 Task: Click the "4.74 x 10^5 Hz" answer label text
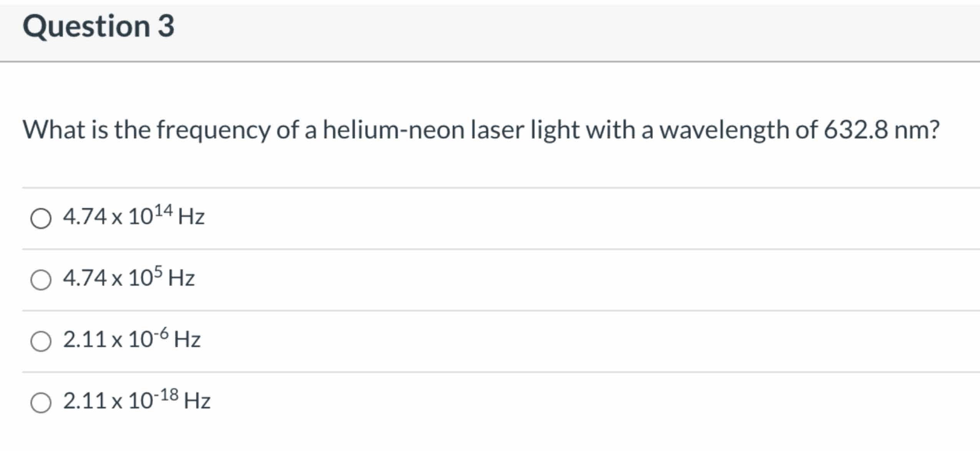click(129, 278)
